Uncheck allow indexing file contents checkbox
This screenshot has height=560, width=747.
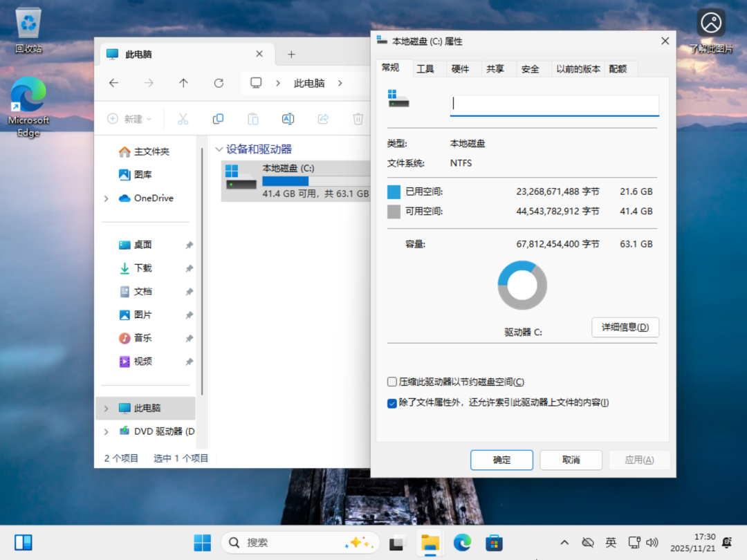[392, 403]
